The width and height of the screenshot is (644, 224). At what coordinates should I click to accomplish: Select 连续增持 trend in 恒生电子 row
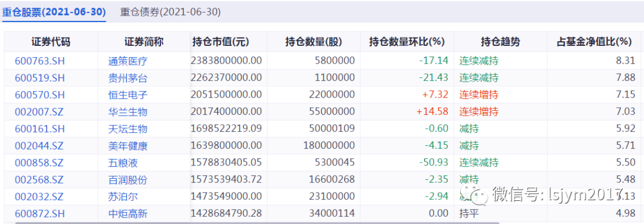point(479,95)
